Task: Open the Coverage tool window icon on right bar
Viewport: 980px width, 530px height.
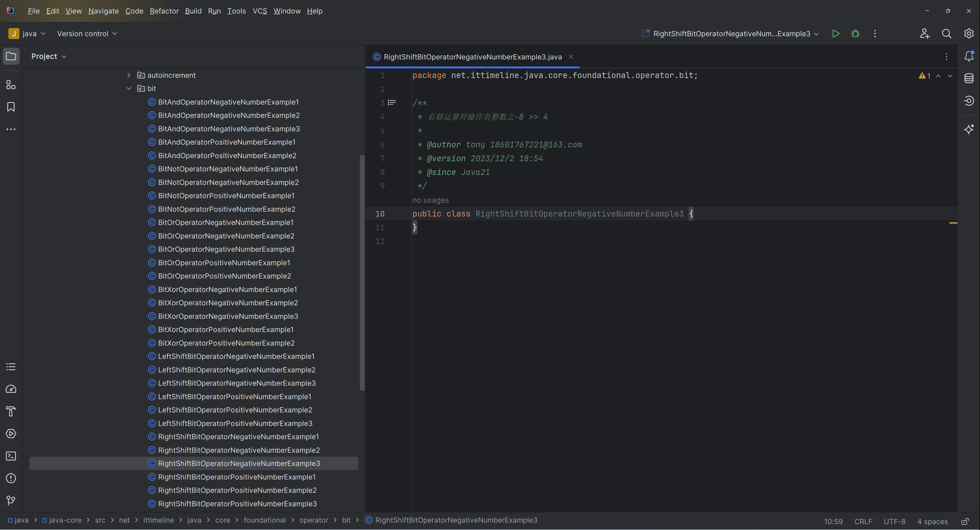Action: (969, 101)
